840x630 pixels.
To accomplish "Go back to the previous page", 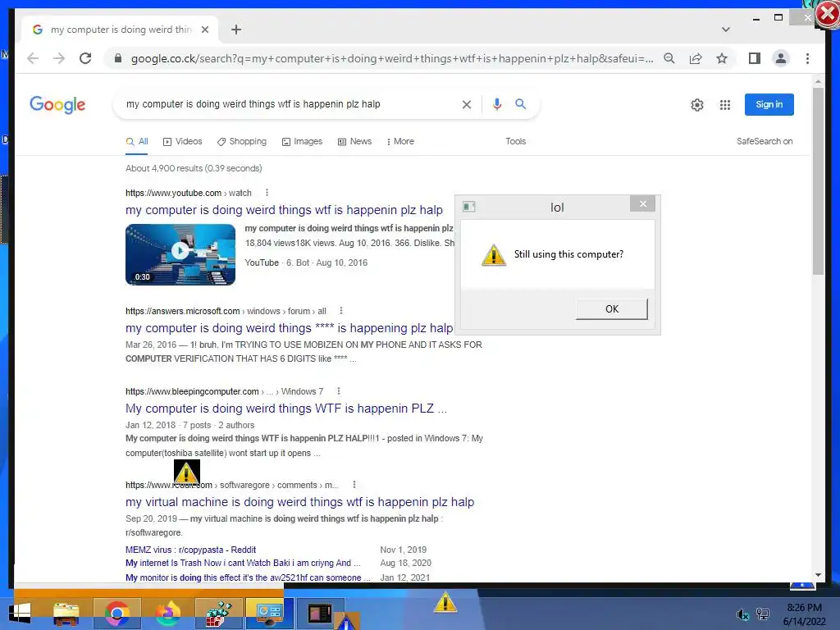I will point(33,58).
